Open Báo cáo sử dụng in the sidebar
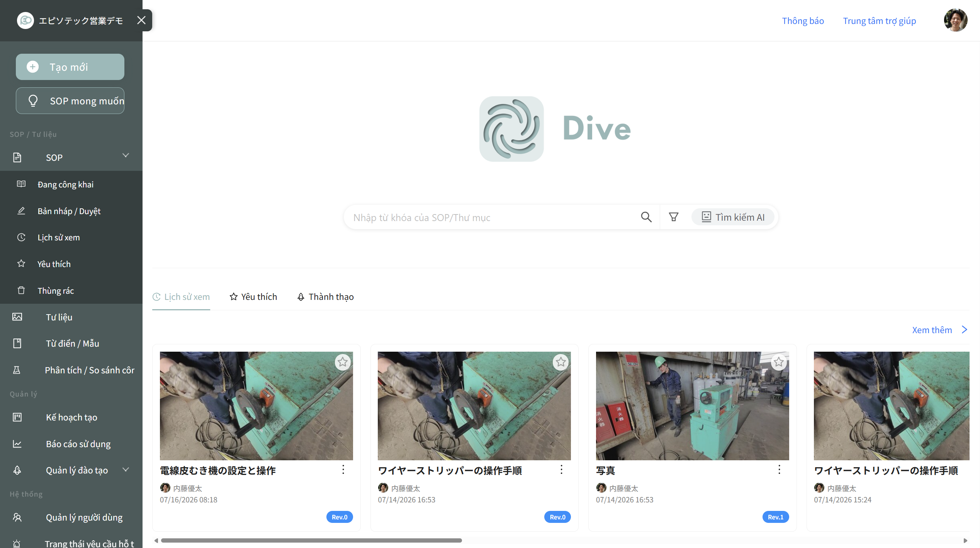This screenshot has height=548, width=980. coord(71,444)
